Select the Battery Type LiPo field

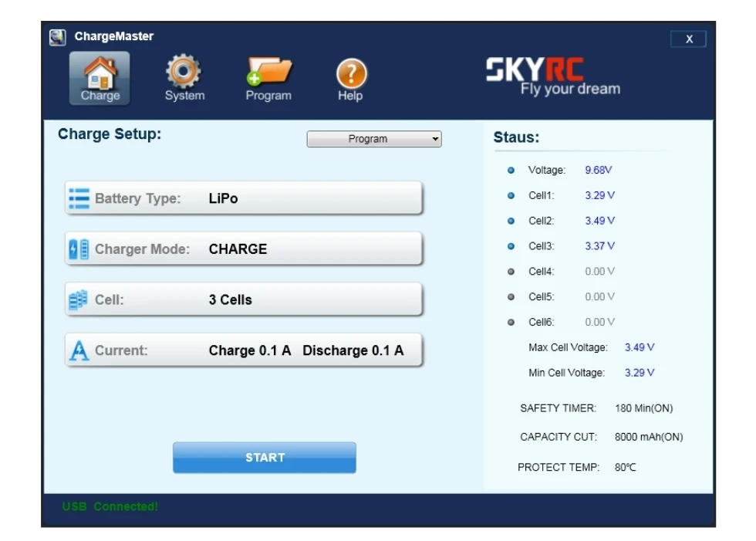(244, 198)
